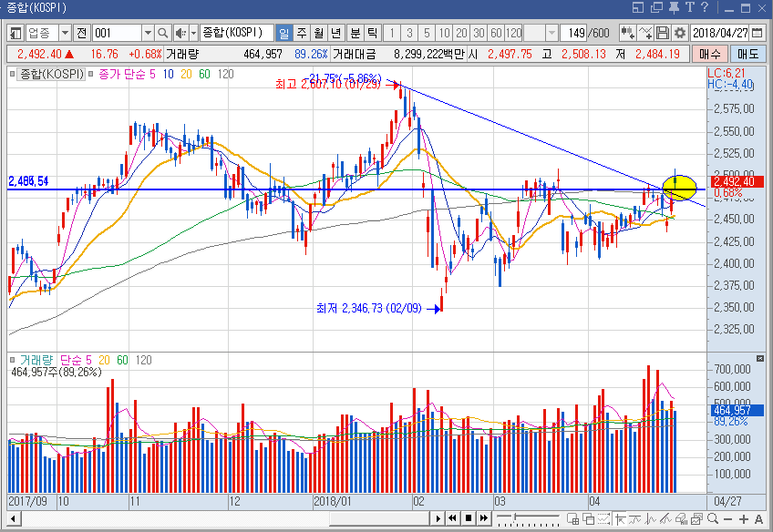Open chart settings gear icon
Screen dimensions: 773x532
pyautogui.click(x=679, y=33)
